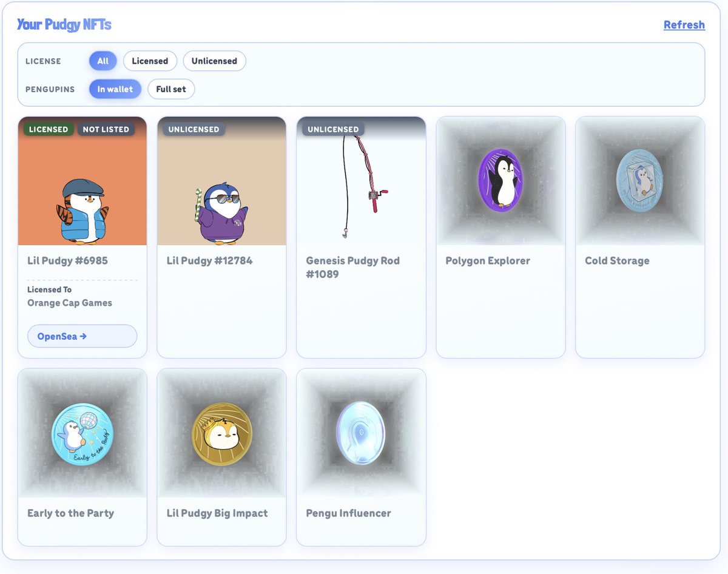
Task: Select the In wallet pengupins filter
Action: pos(115,89)
